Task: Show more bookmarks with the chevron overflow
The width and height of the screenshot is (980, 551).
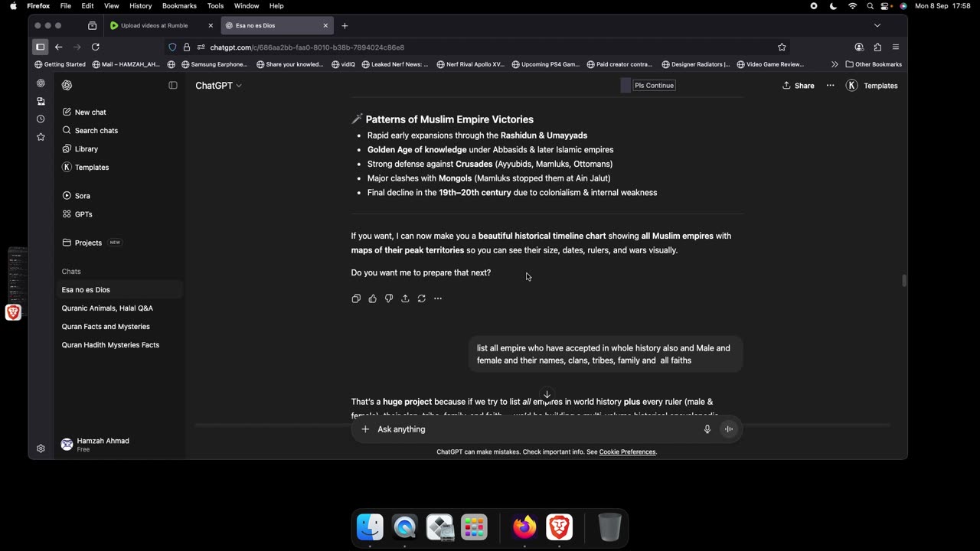Action: click(x=835, y=64)
